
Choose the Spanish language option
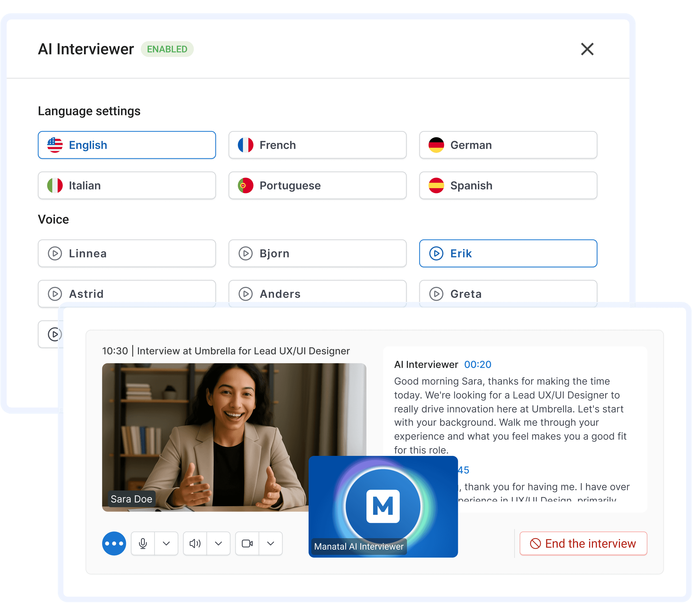pyautogui.click(x=508, y=186)
